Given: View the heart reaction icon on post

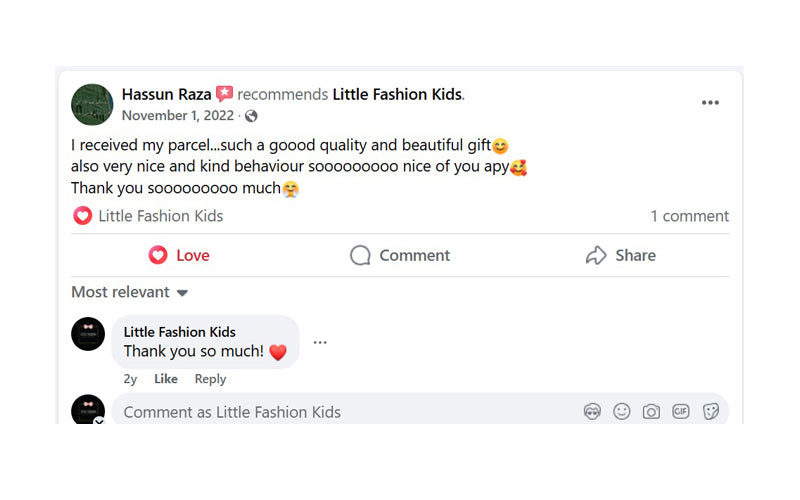Looking at the screenshot, I should (82, 216).
